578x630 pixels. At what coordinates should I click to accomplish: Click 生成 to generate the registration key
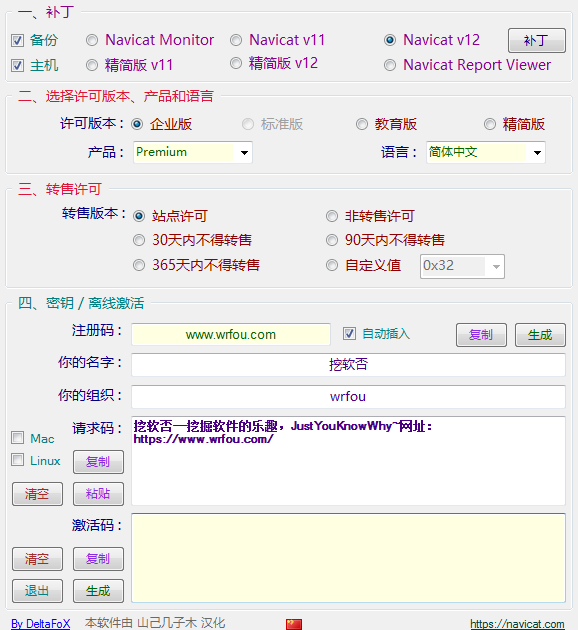click(x=540, y=335)
